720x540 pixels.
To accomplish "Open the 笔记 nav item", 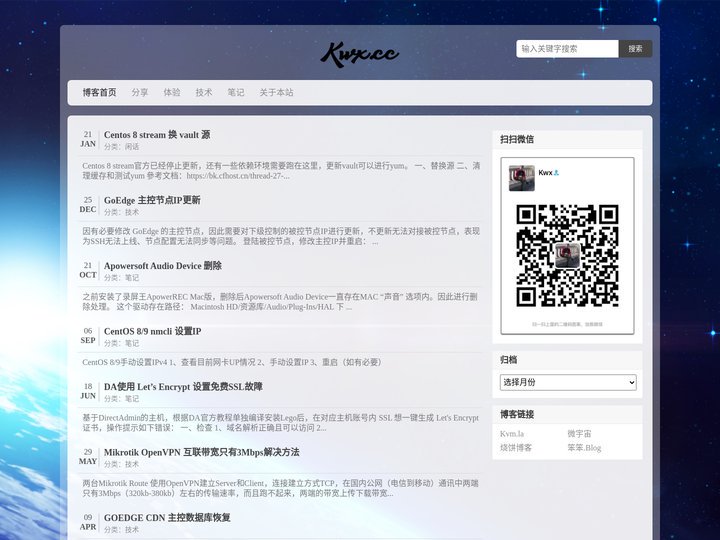I will pyautogui.click(x=236, y=92).
